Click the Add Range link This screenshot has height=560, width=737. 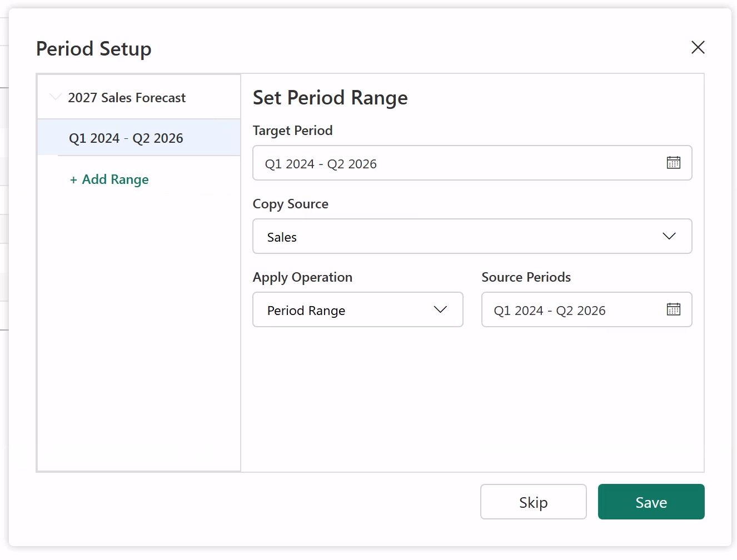pyautogui.click(x=115, y=179)
